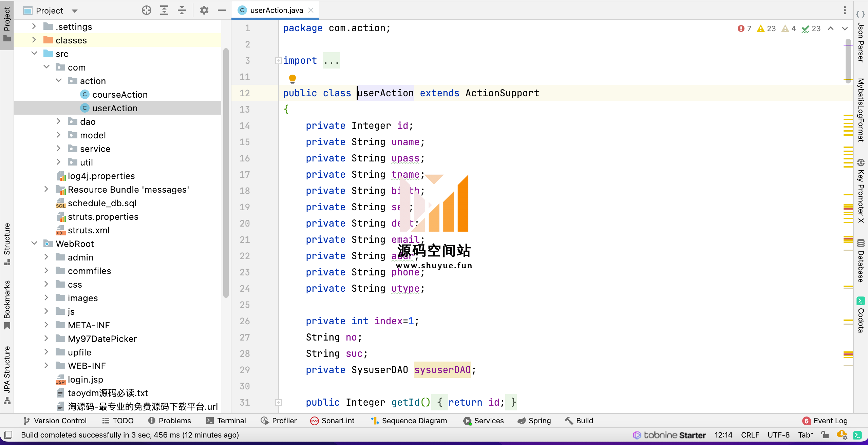Collapse the src folder
This screenshot has height=445, width=868.
pyautogui.click(x=34, y=53)
